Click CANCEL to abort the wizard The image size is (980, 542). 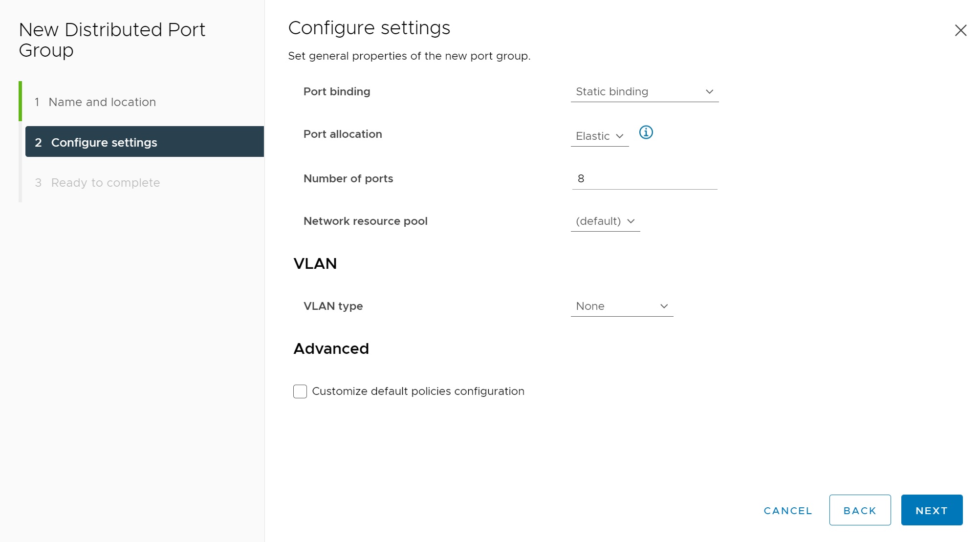[788, 511]
